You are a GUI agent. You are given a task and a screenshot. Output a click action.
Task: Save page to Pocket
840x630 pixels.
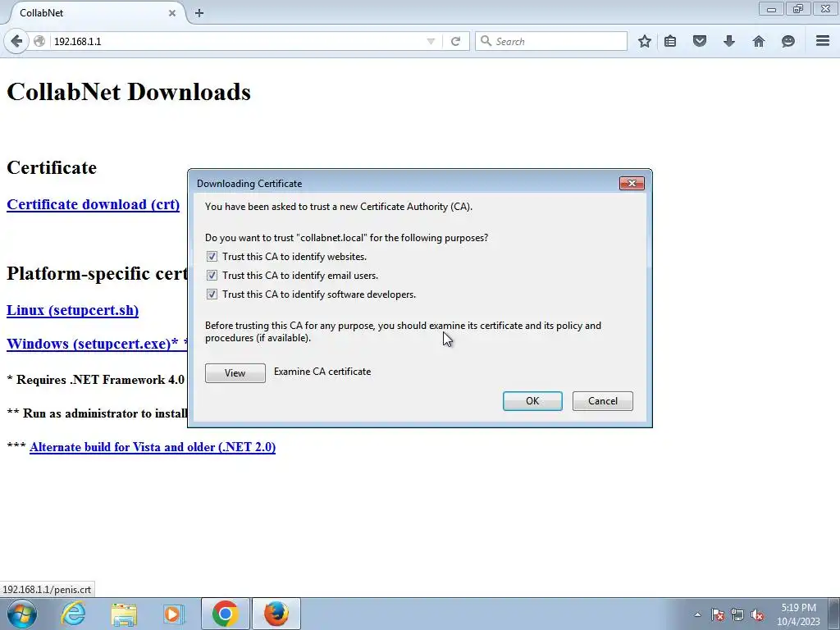pos(700,41)
